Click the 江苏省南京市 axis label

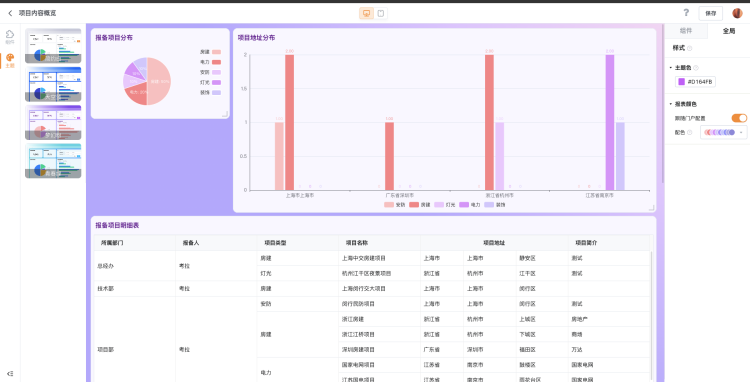pos(599,196)
